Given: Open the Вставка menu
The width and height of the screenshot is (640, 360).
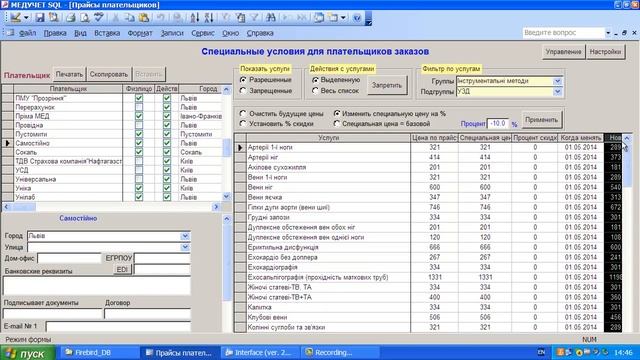Looking at the screenshot, I should [x=107, y=33].
